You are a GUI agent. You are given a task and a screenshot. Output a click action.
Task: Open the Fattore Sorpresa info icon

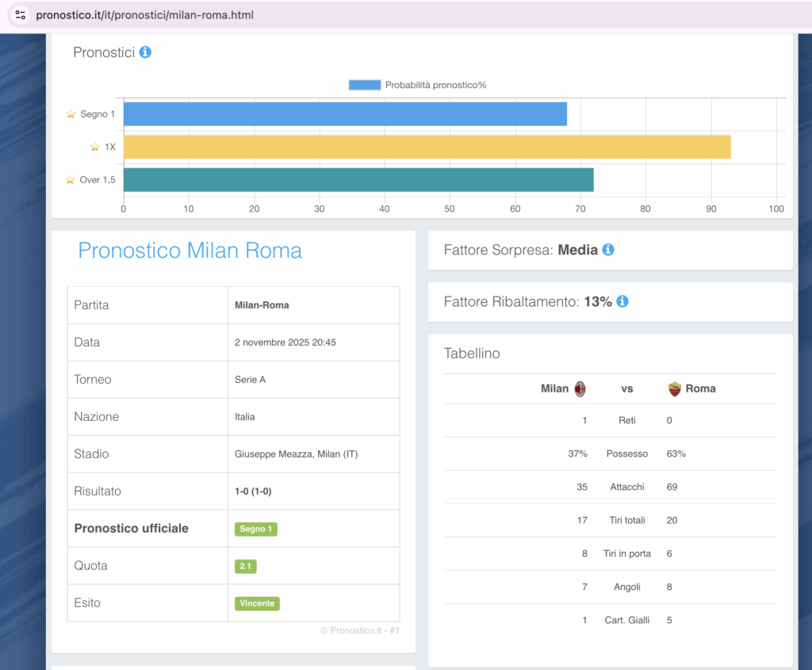tap(608, 250)
